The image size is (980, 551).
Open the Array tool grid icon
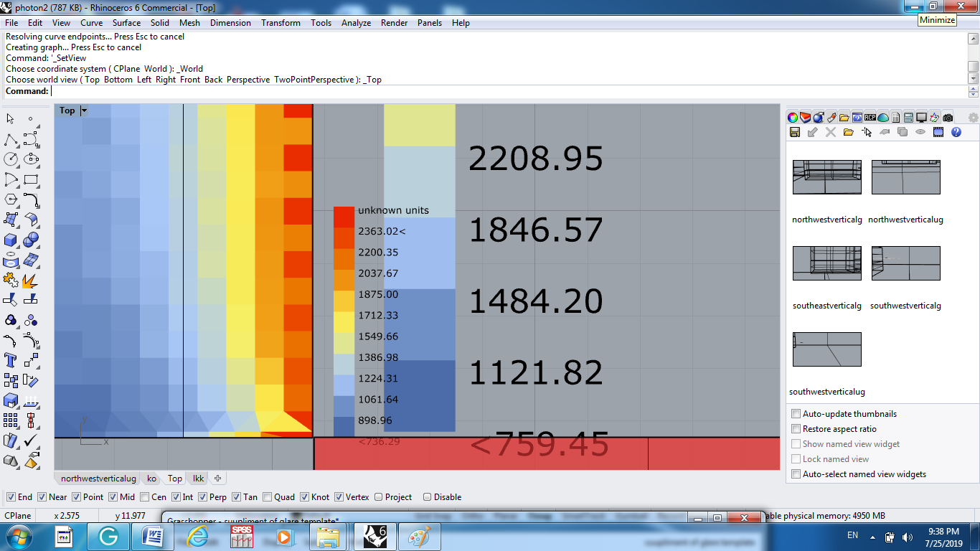coord(11,420)
